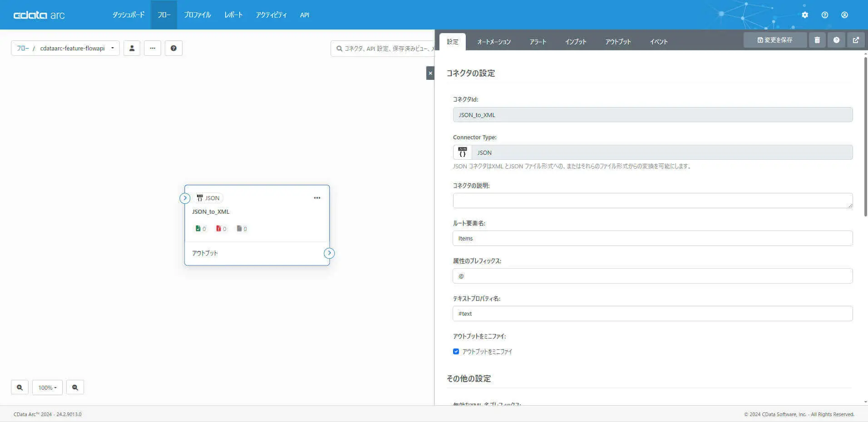The width and height of the screenshot is (868, 422).
Task: Toggle the アウトプットをミニファイ checkbox
Action: (x=456, y=351)
